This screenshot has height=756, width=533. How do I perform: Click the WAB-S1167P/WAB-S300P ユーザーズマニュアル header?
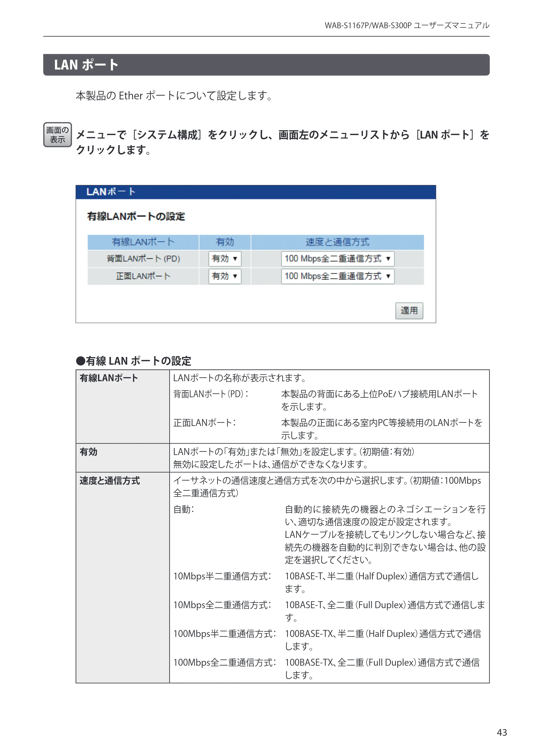407,25
